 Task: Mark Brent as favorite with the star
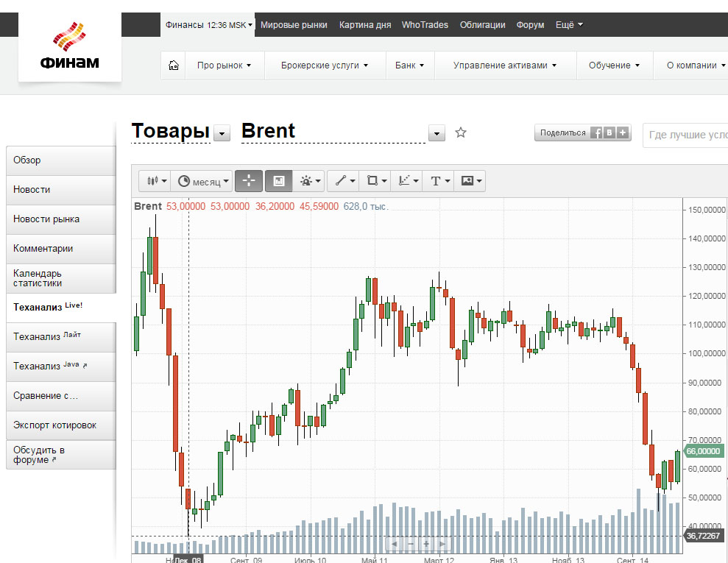[461, 132]
